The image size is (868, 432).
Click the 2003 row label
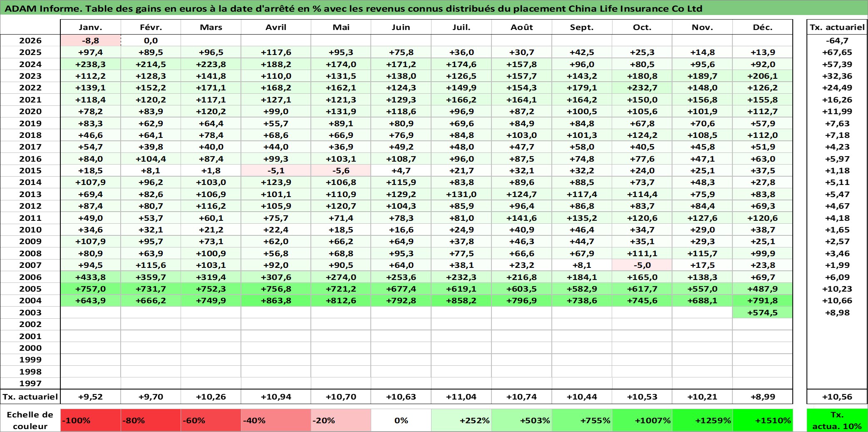coord(30,312)
